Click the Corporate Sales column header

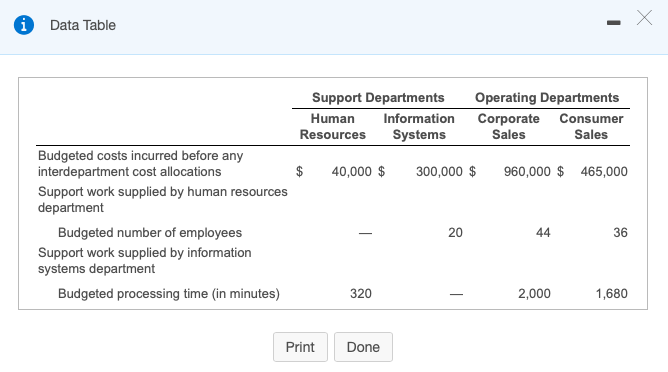point(509,127)
